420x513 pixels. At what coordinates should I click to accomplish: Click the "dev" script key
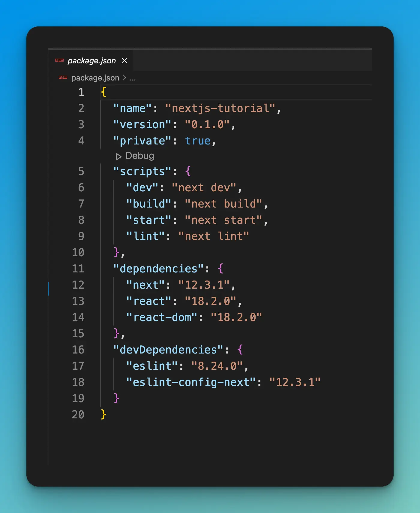tap(142, 188)
